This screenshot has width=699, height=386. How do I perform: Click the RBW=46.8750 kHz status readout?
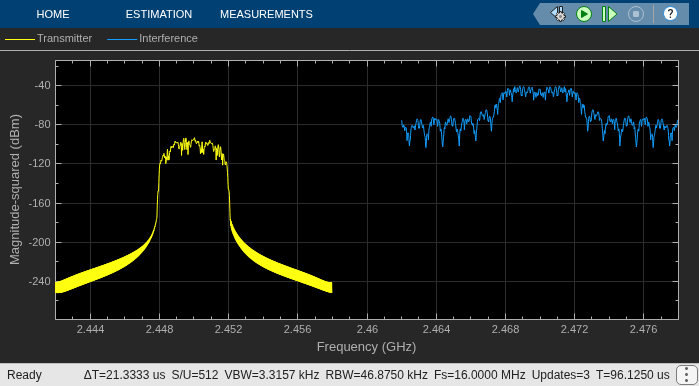[377, 374]
